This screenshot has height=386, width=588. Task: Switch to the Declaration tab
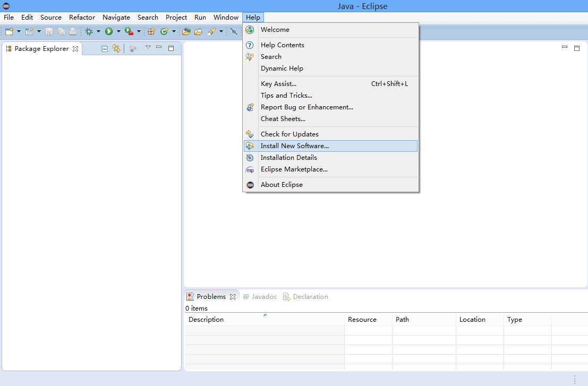pyautogui.click(x=305, y=296)
